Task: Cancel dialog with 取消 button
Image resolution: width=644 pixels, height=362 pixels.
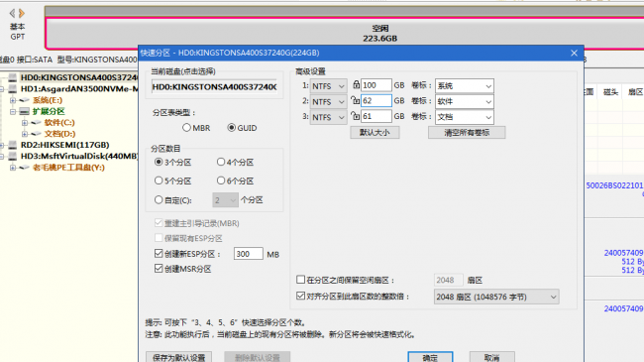Action: click(491, 357)
